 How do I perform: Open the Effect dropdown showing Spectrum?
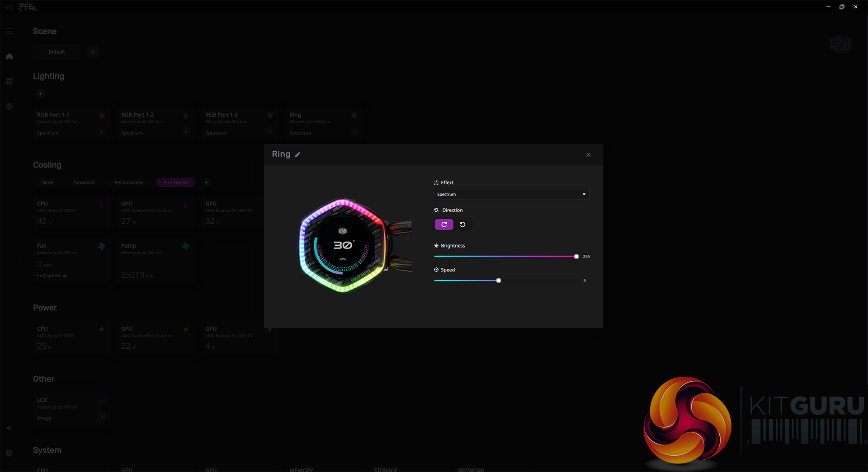511,194
